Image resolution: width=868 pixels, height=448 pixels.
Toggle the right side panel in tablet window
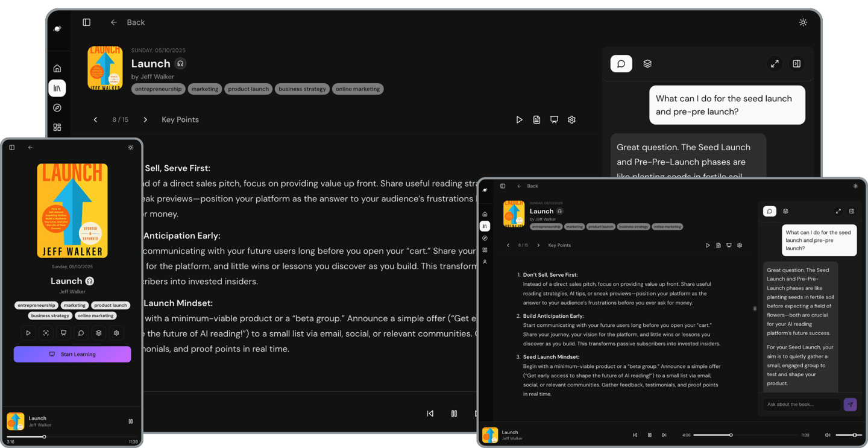pyautogui.click(x=852, y=211)
